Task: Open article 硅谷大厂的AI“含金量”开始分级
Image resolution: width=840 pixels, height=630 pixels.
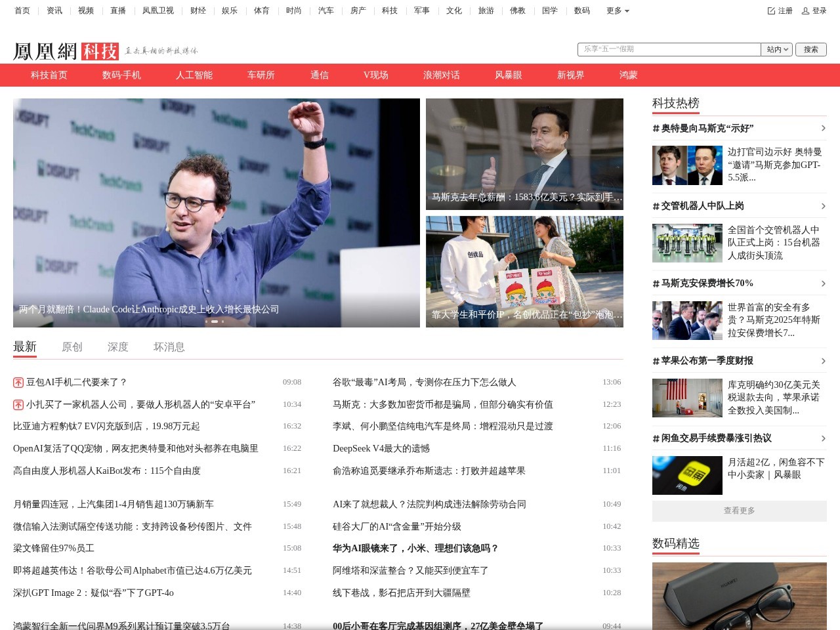Action: pos(397,527)
